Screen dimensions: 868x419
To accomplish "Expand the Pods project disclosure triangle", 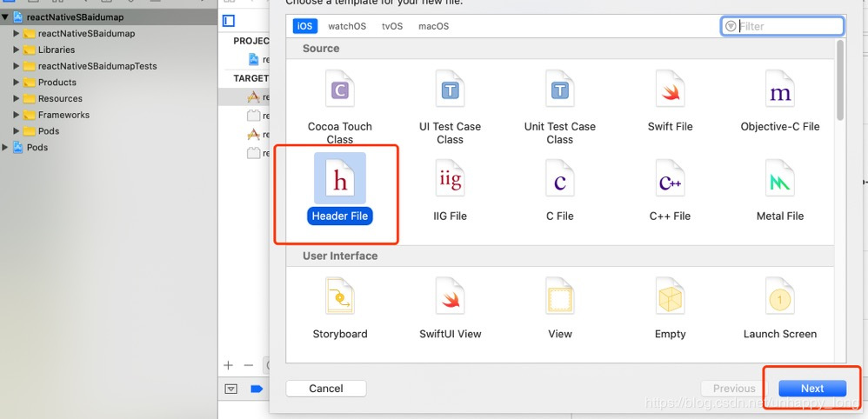I will point(5,147).
